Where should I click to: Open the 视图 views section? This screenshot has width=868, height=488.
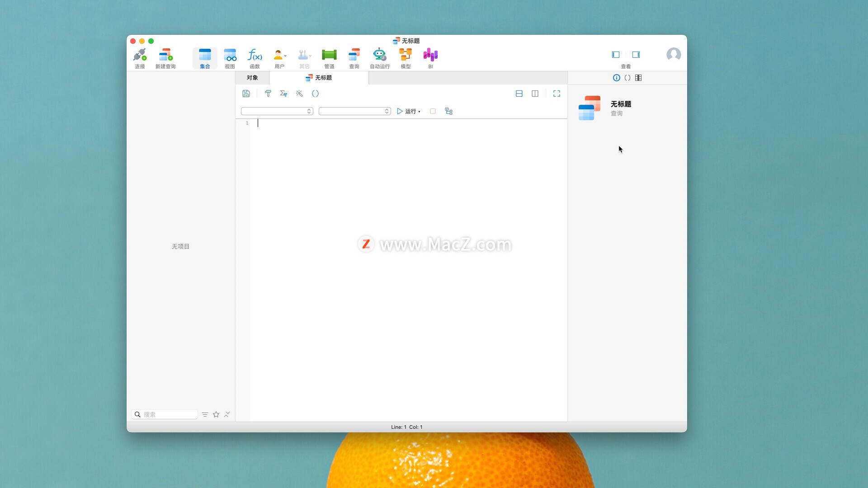[230, 58]
